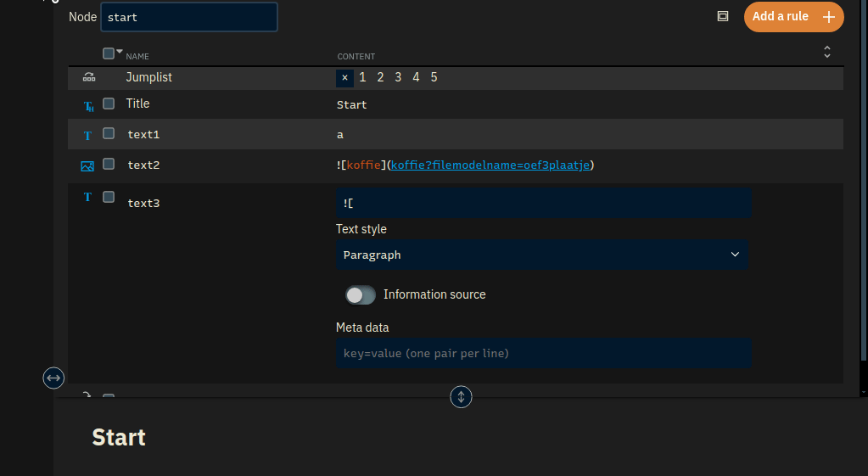
Task: Click the Jumplist row label
Action: tap(149, 77)
